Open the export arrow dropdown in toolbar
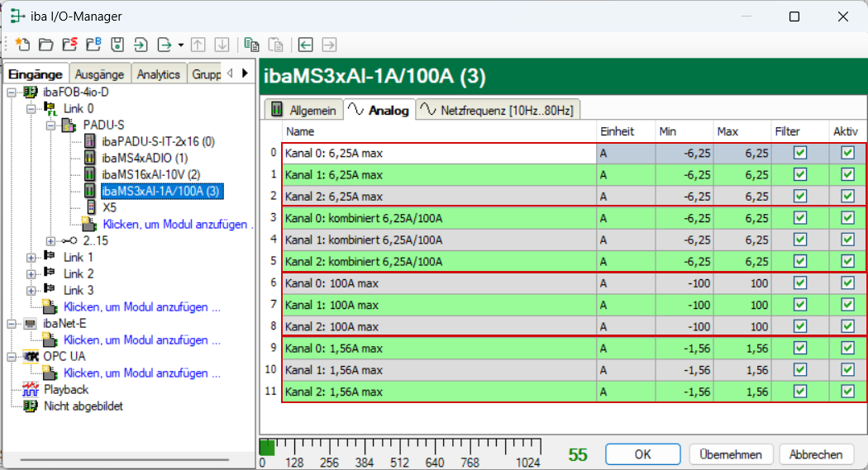This screenshot has height=470, width=868. click(x=179, y=45)
